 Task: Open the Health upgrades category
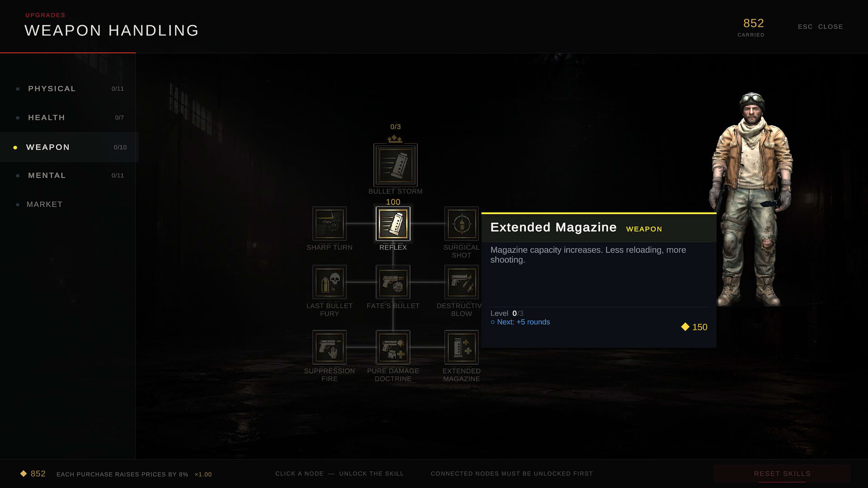pyautogui.click(x=68, y=117)
